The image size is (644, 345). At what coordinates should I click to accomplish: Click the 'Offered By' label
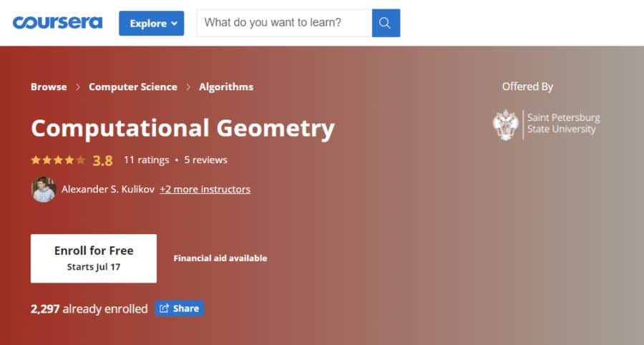[x=527, y=87]
